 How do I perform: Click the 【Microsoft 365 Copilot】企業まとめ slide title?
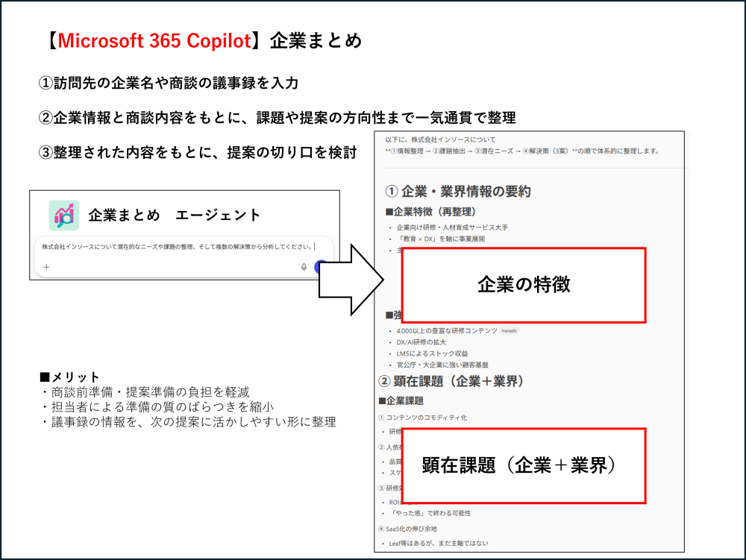pos(204,41)
